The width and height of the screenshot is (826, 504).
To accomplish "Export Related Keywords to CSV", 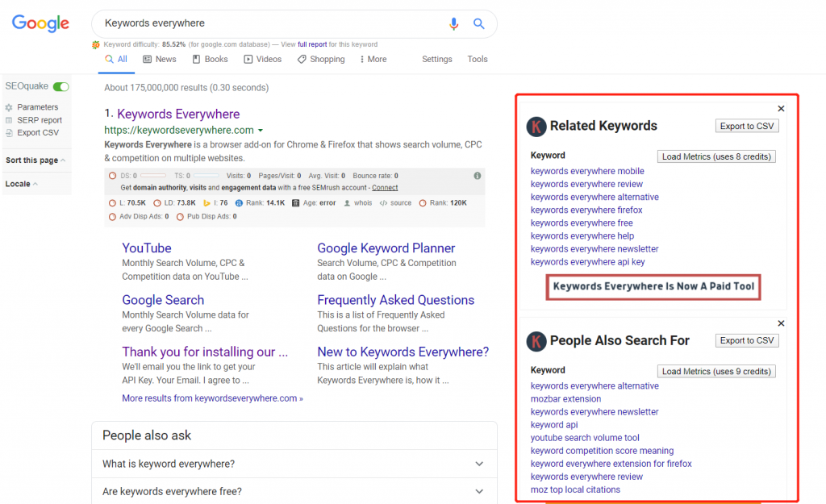I will point(747,126).
